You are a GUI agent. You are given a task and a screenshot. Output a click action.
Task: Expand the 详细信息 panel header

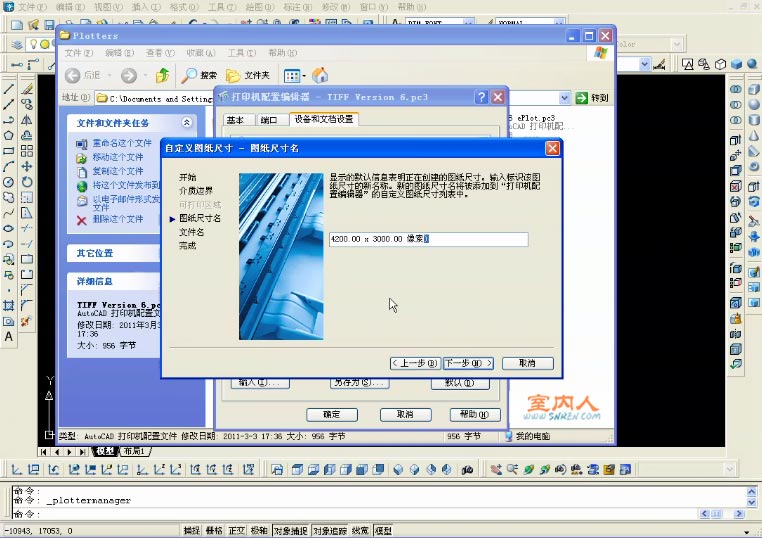point(113,281)
